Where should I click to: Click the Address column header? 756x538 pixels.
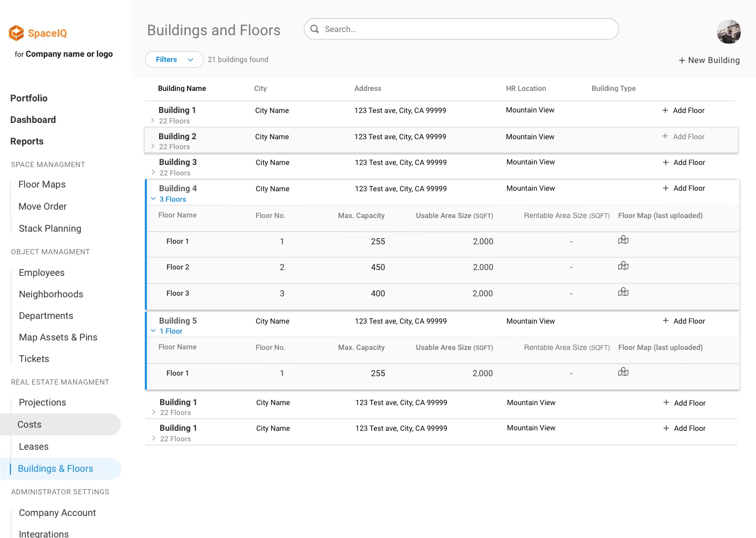(367, 88)
